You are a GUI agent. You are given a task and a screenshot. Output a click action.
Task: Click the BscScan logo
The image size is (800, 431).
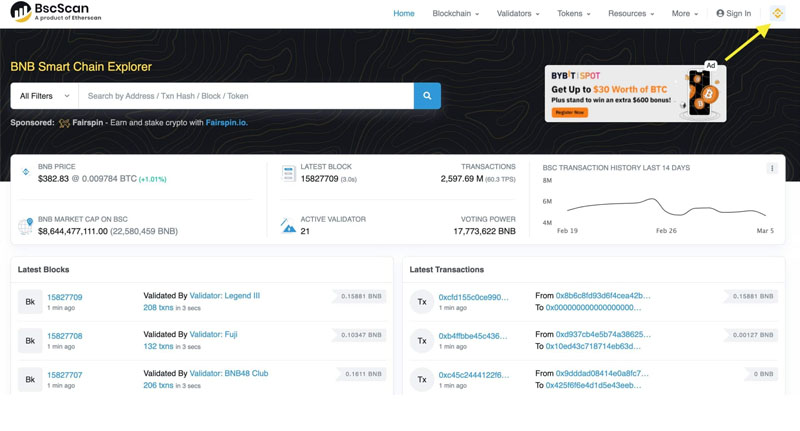[56, 12]
